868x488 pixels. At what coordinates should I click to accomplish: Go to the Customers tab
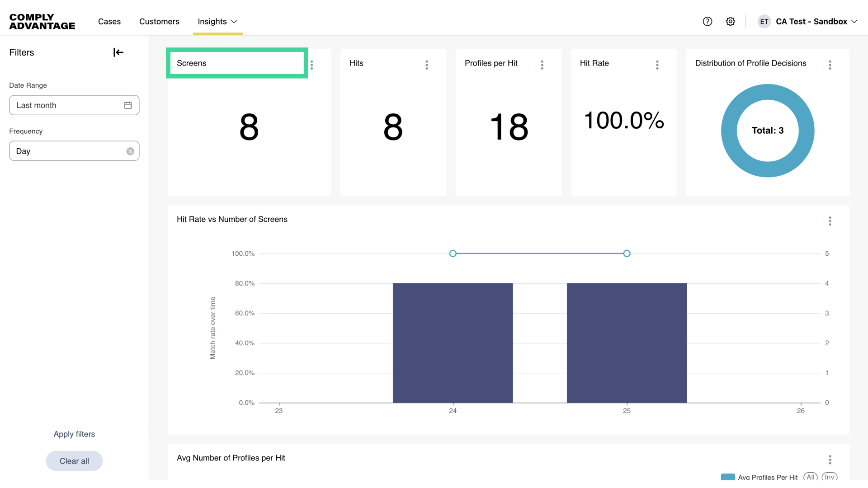pyautogui.click(x=159, y=21)
